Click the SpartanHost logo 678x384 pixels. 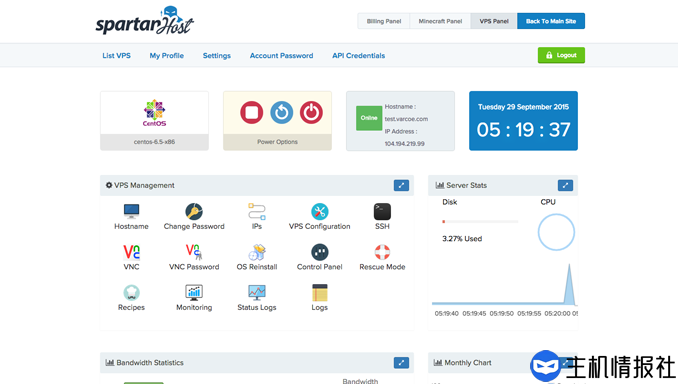click(x=144, y=20)
